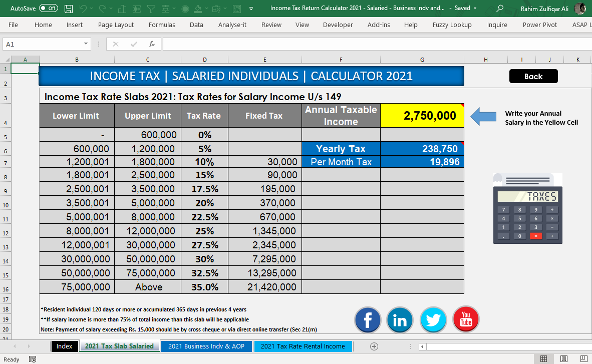Select row header 10
592x364 pixels.
click(x=6, y=205)
